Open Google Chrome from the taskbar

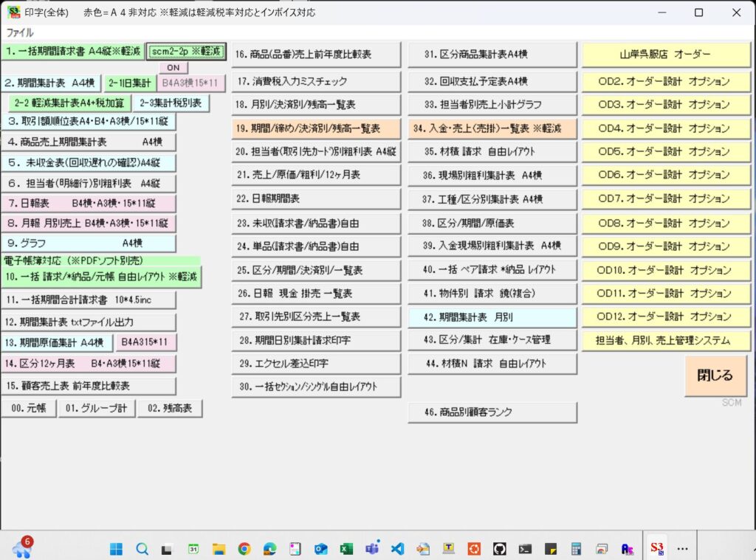(244, 548)
